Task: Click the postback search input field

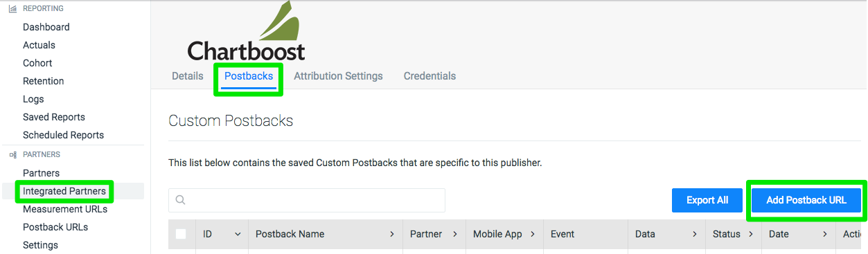Action: (x=307, y=200)
